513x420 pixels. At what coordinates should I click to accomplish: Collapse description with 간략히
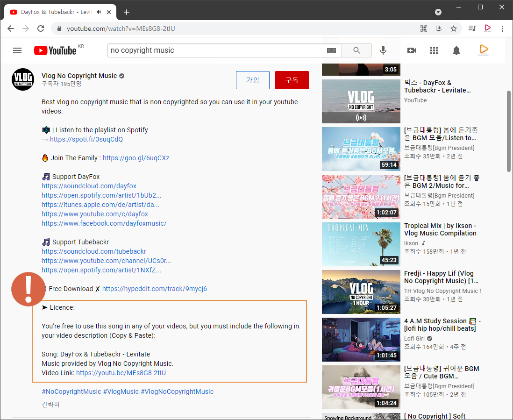coord(50,404)
